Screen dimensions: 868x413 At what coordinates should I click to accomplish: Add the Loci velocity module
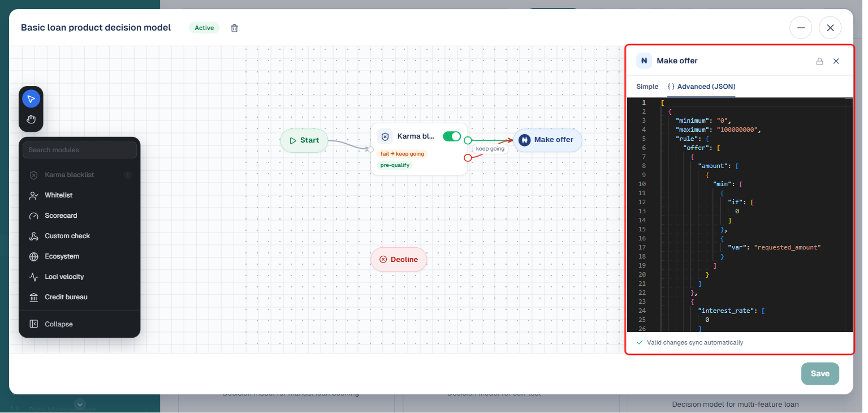[80, 277]
